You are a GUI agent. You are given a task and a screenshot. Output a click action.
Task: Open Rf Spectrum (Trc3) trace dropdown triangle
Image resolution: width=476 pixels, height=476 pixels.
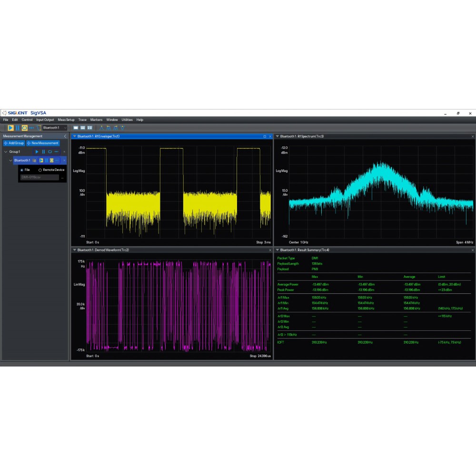tap(277, 136)
